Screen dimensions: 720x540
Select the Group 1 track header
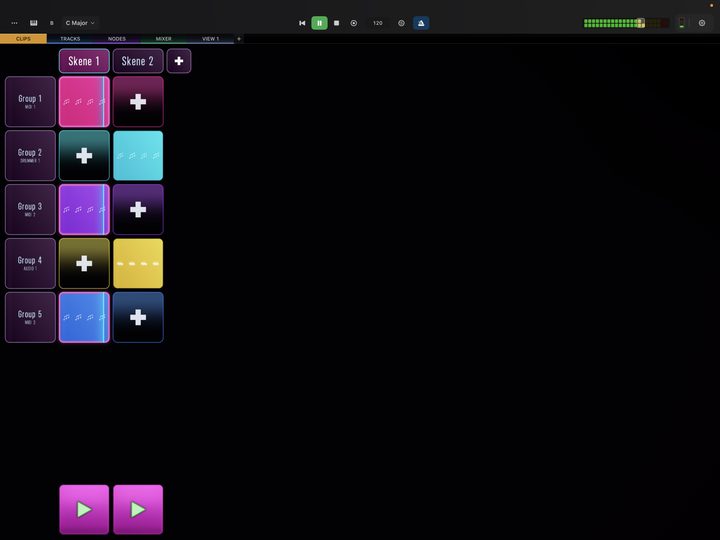tap(30, 101)
